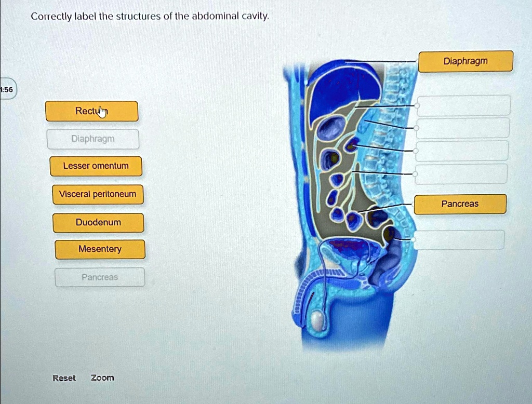Click the timer badge showing 1:56
This screenshot has height=404, width=532.
pyautogui.click(x=6, y=88)
